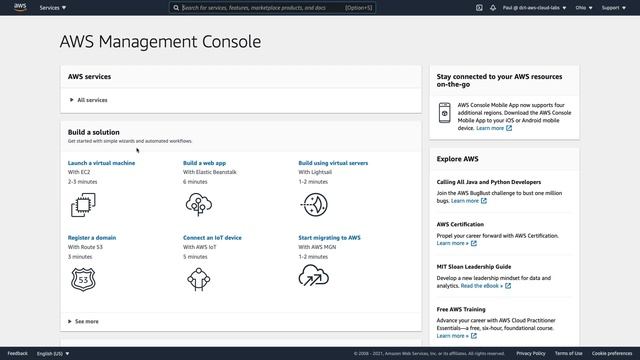The image size is (640, 360).
Task: Click the 'With Lightsail' text
Action: (315, 172)
